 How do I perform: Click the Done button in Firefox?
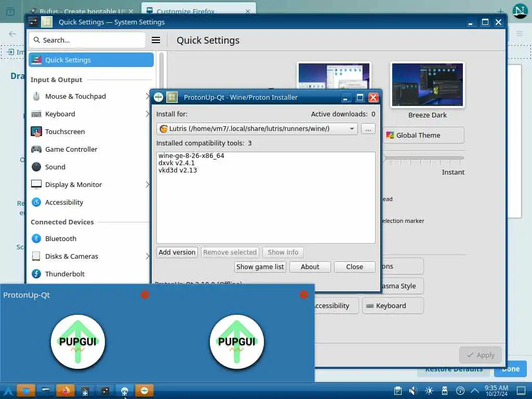(510, 369)
